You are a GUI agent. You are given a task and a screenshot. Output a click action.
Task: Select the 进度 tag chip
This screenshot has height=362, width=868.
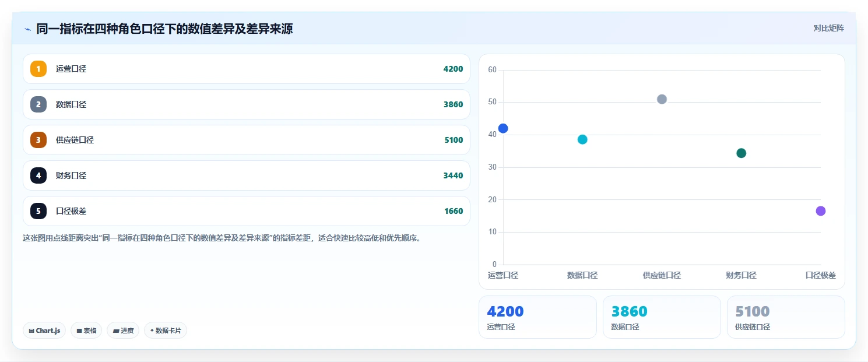coord(123,331)
